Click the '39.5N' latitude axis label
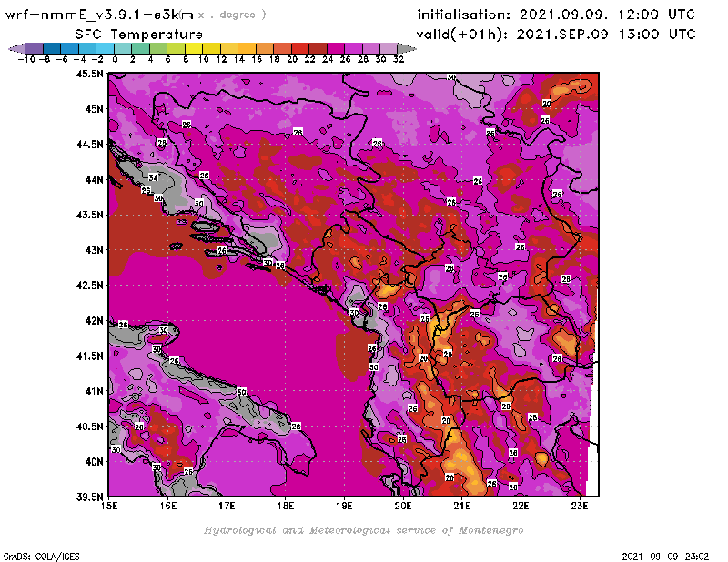 tap(89, 497)
